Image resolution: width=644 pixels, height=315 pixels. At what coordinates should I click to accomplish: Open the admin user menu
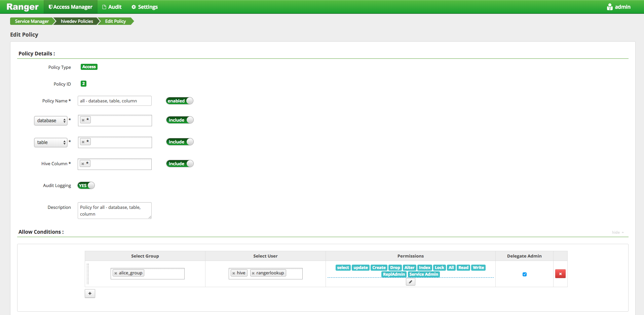tap(619, 7)
